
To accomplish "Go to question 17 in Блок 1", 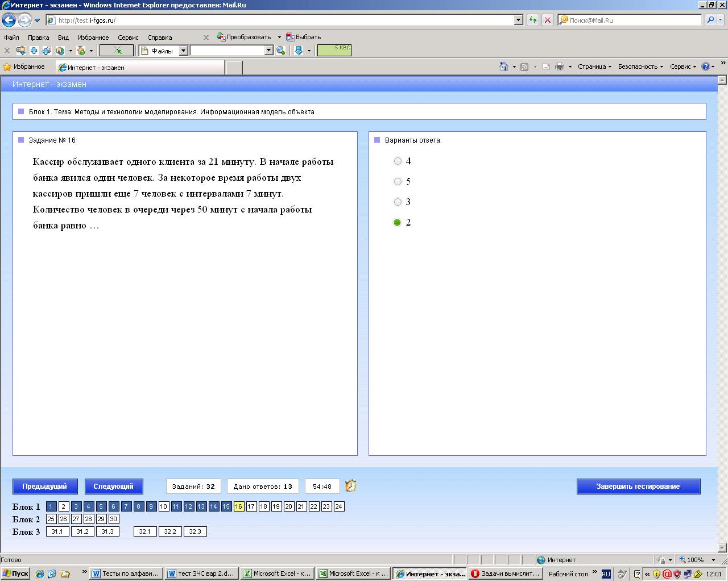I will coord(251,506).
